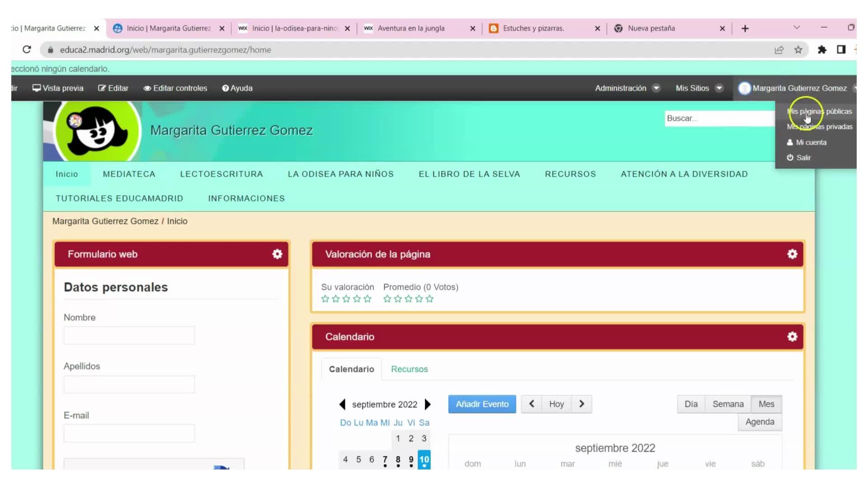Image resolution: width=868 pixels, height=488 pixels.
Task: Go to next month in mini calendar
Action: click(428, 404)
